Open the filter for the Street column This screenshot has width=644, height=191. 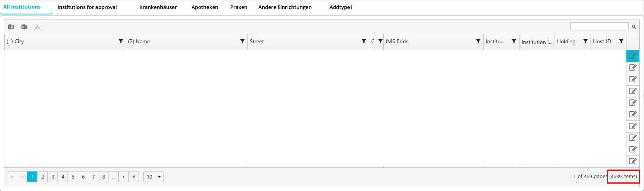(x=364, y=41)
